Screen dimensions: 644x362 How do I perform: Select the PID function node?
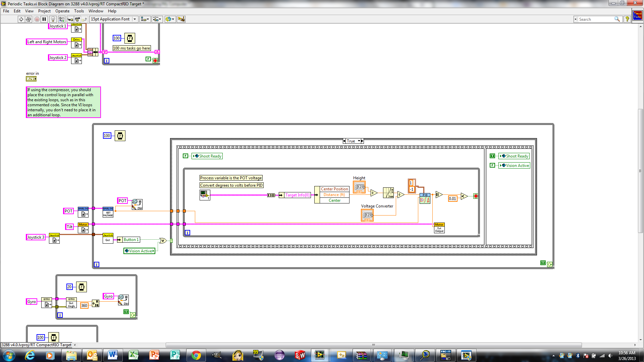(x=425, y=198)
